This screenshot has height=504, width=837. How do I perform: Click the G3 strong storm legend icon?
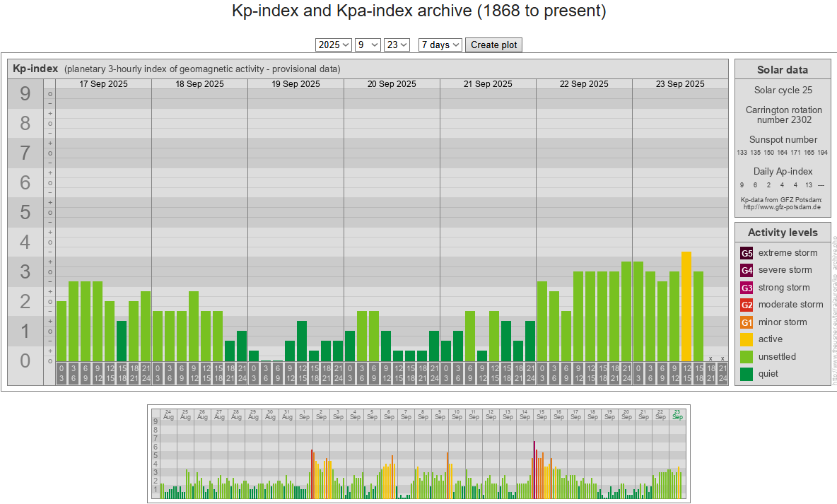(x=747, y=288)
